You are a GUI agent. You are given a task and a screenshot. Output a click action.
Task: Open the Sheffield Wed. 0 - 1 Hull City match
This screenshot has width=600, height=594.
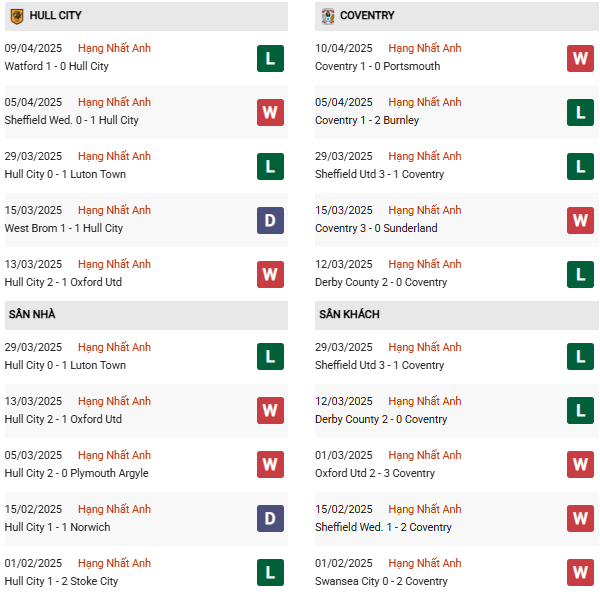72,120
